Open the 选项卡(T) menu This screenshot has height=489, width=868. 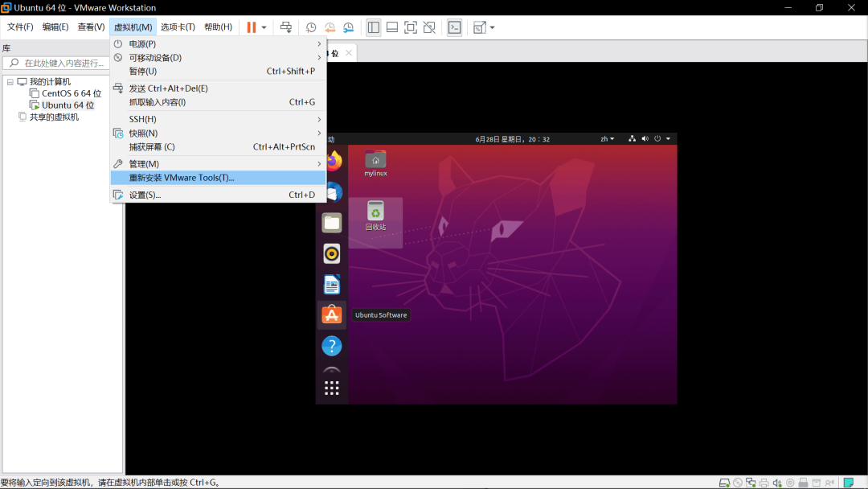pos(178,27)
